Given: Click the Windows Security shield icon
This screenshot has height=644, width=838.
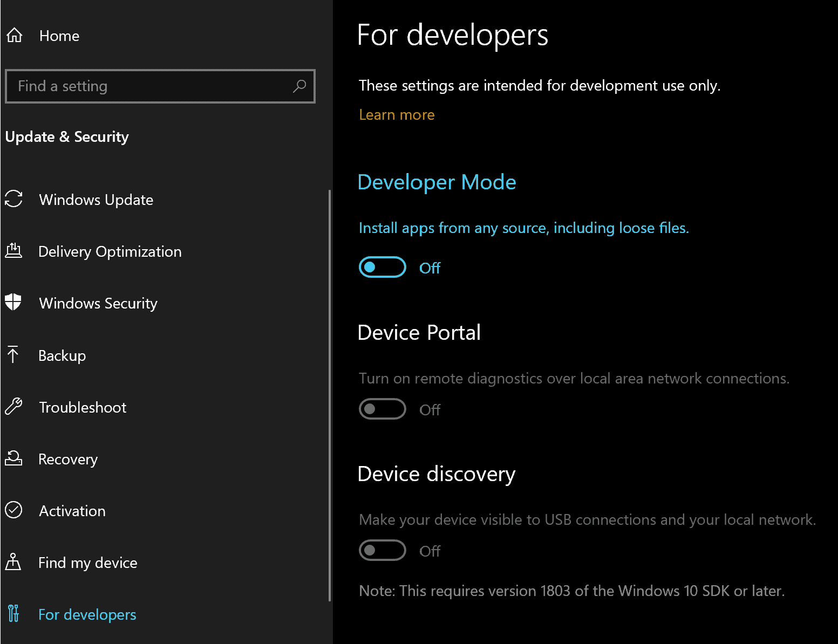Looking at the screenshot, I should click(x=13, y=303).
